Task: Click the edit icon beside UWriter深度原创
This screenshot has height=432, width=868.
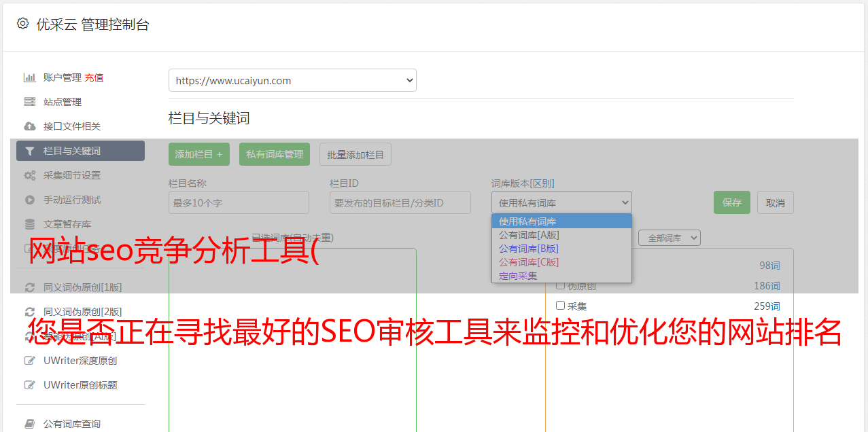Action: tap(30, 361)
